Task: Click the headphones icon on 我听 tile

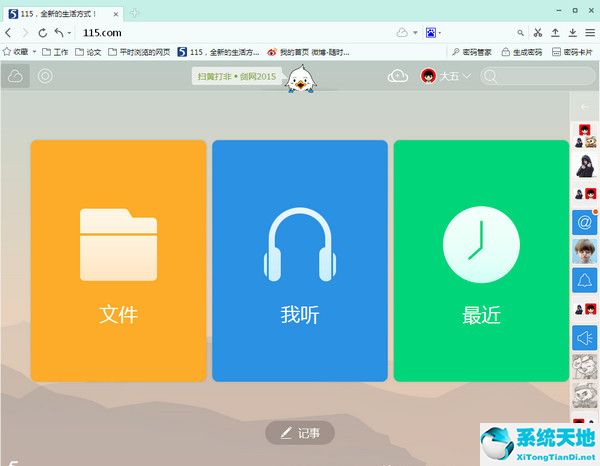Action: point(300,245)
